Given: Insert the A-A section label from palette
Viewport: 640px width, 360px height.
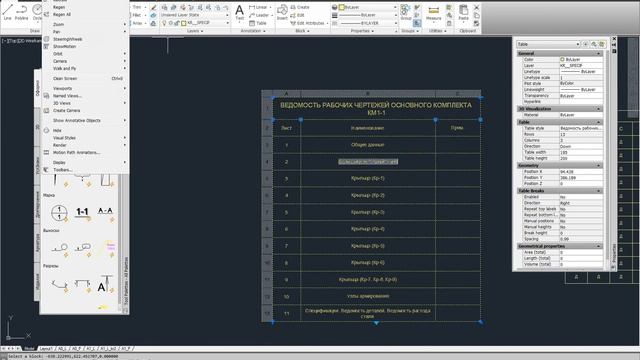Looking at the screenshot, I should point(105,211).
